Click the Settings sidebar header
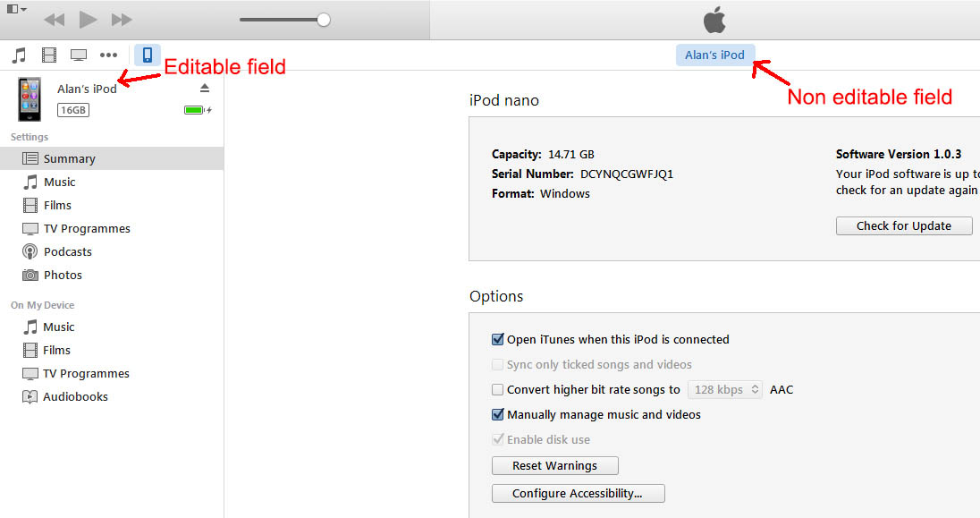This screenshot has width=980, height=518. pyautogui.click(x=30, y=136)
